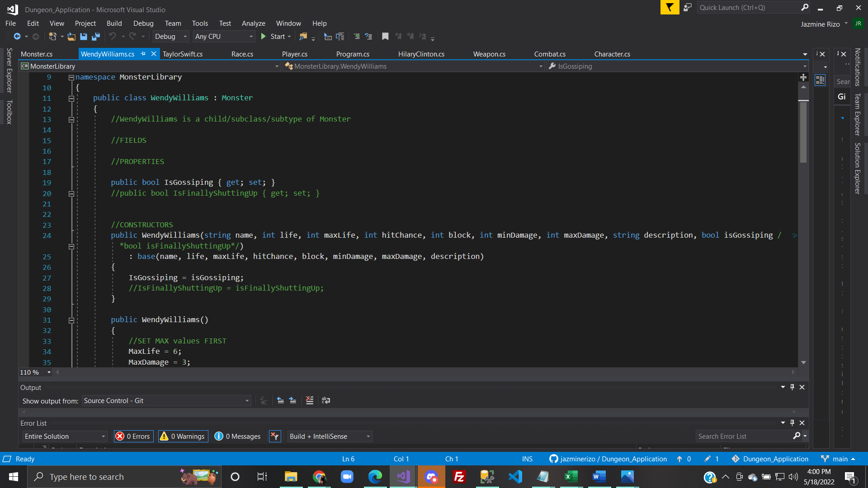Click the Save All toolbar icon
Viewport: 868px width, 488px height.
pos(96,37)
